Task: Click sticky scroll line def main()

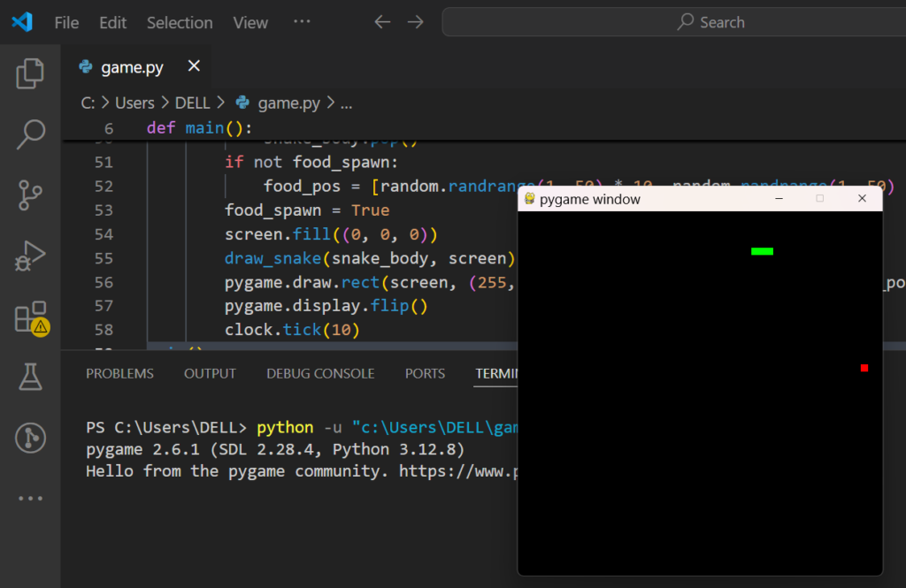Action: [x=199, y=127]
